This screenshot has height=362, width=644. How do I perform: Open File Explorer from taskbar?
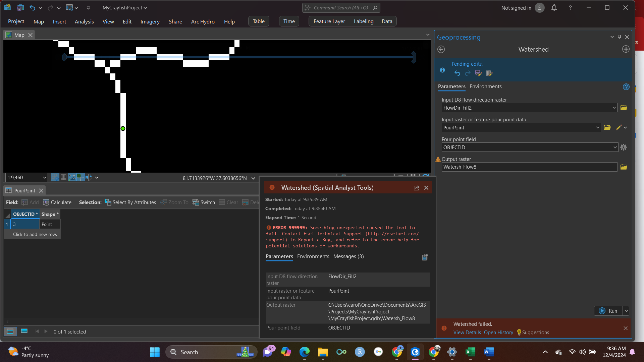pos(323,352)
